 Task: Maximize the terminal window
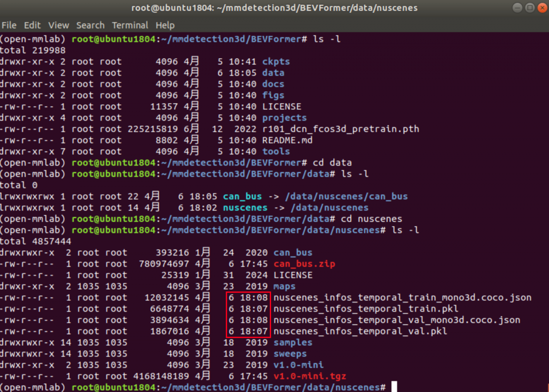pos(530,8)
